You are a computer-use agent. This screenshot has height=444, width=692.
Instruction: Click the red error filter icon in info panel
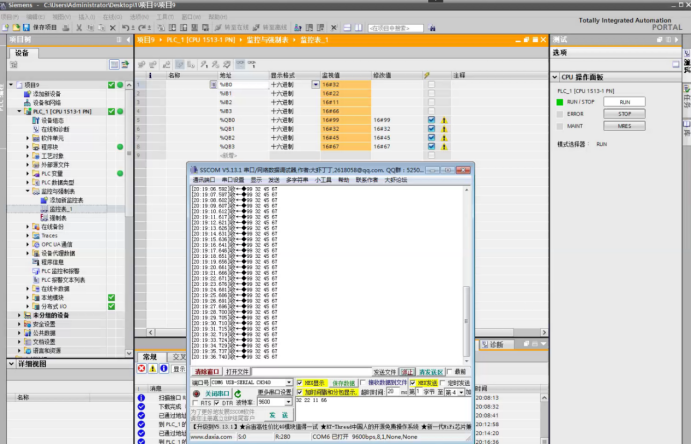click(141, 368)
